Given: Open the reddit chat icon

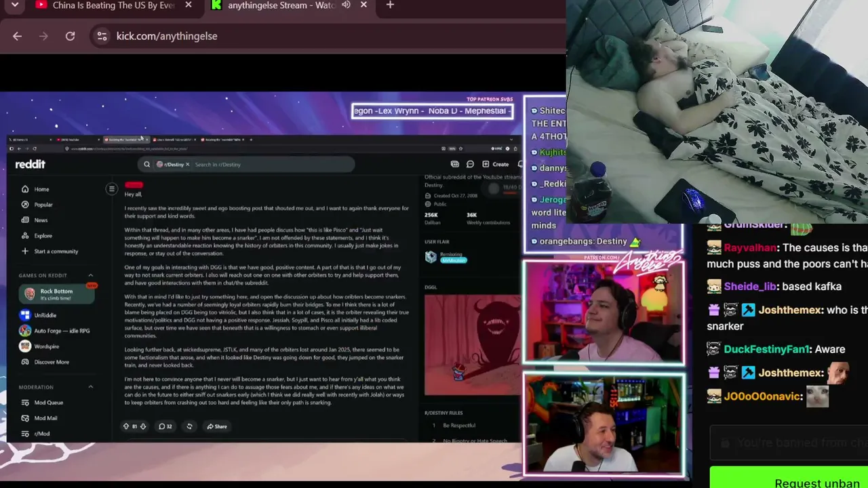Looking at the screenshot, I should point(470,164).
